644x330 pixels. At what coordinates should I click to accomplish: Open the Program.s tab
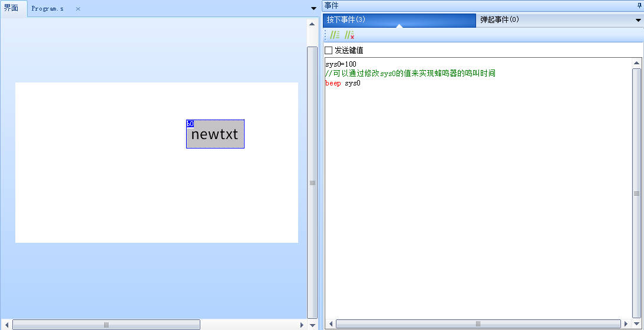48,9
